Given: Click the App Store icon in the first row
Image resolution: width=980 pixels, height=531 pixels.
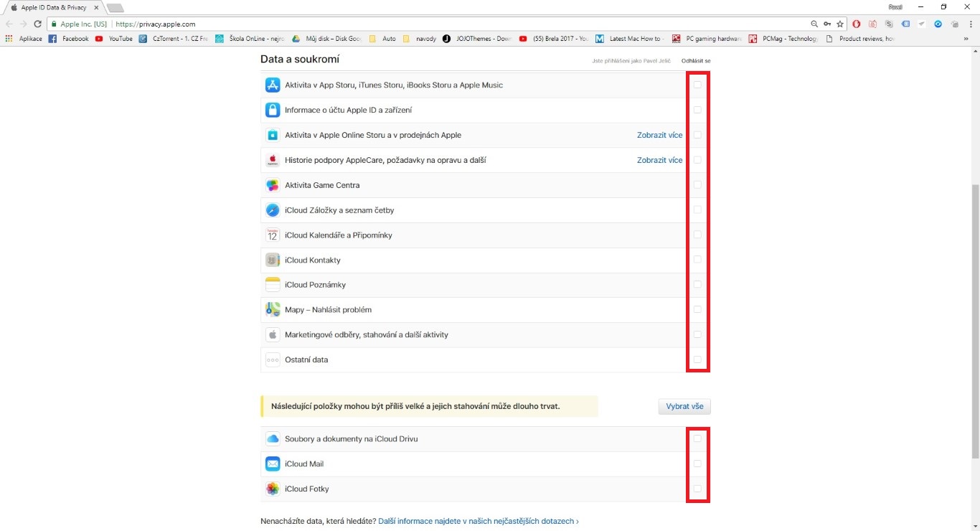Looking at the screenshot, I should (x=273, y=85).
